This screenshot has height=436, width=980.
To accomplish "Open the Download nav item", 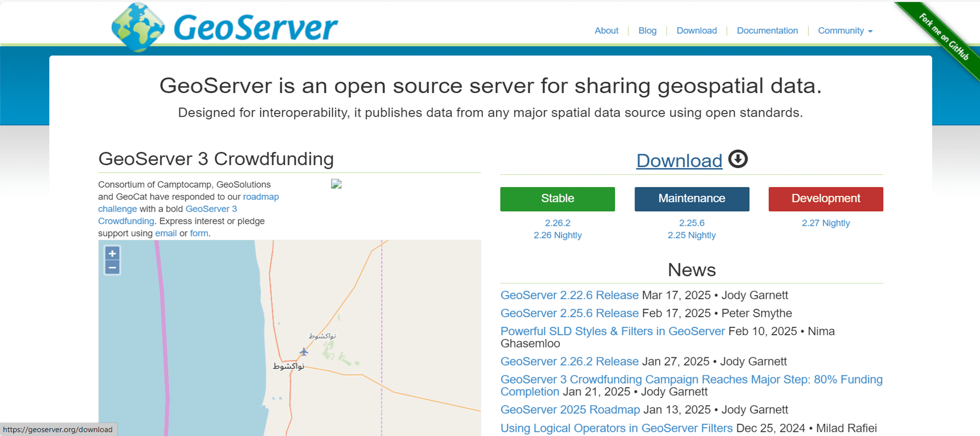I will click(x=697, y=31).
